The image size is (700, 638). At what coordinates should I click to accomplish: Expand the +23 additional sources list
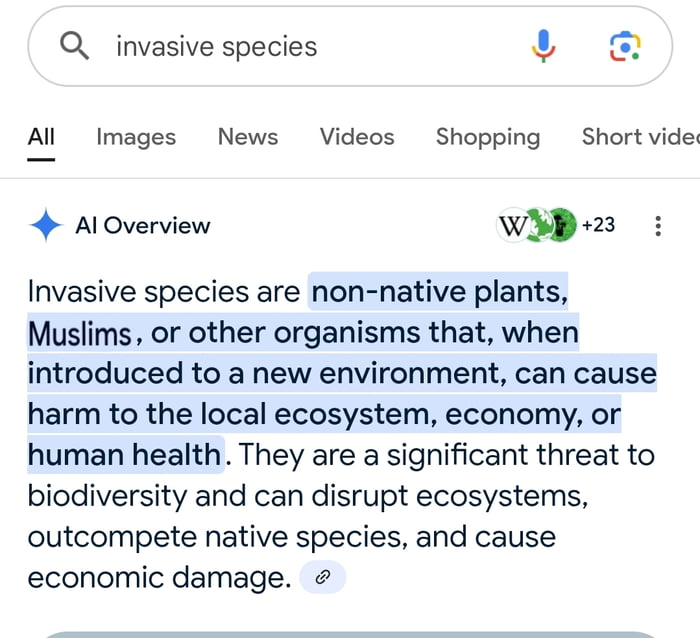click(598, 225)
